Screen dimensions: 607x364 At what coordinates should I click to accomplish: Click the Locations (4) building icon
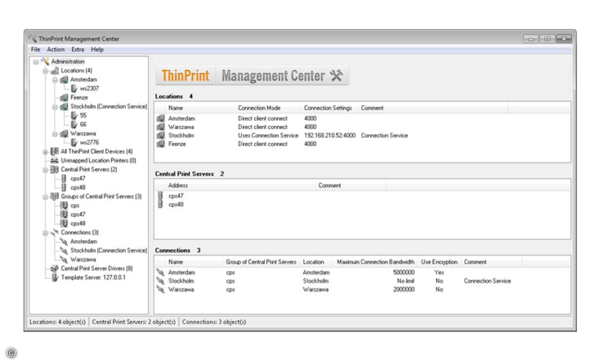click(x=55, y=71)
